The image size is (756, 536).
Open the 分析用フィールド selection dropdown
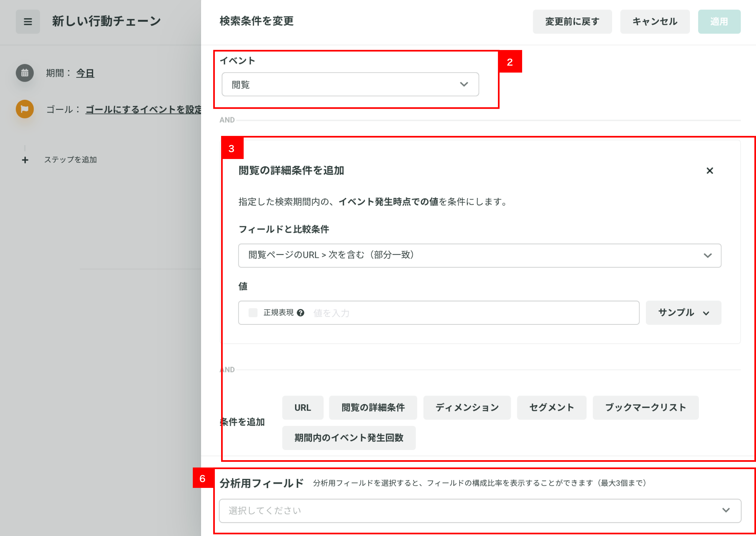[x=480, y=510]
